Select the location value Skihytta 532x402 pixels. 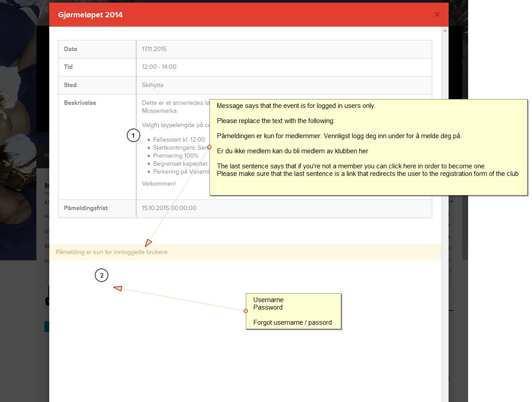pyautogui.click(x=153, y=85)
